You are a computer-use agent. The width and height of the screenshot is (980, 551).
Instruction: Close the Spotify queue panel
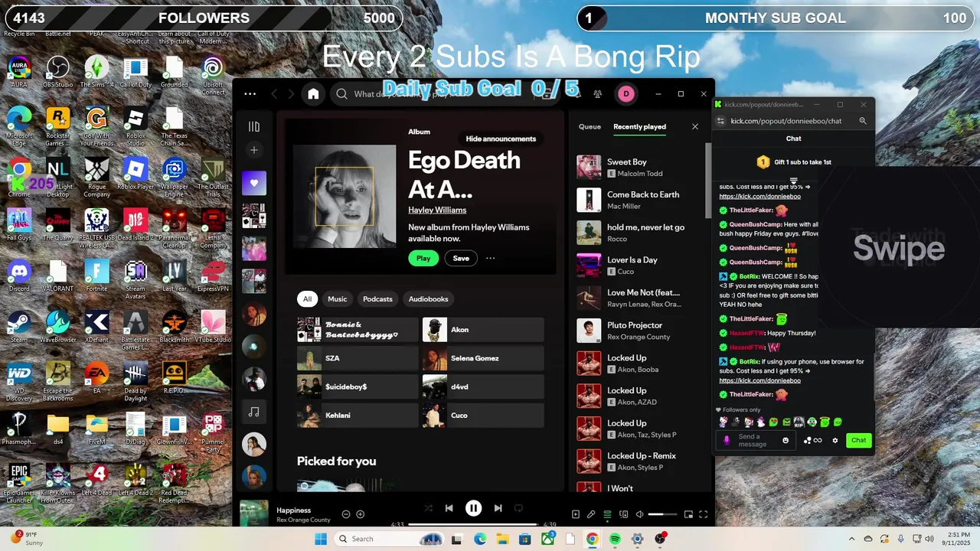[x=695, y=127]
